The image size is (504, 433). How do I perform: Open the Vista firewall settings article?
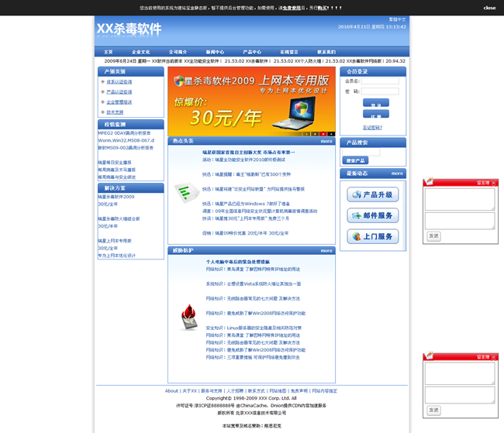click(x=254, y=284)
